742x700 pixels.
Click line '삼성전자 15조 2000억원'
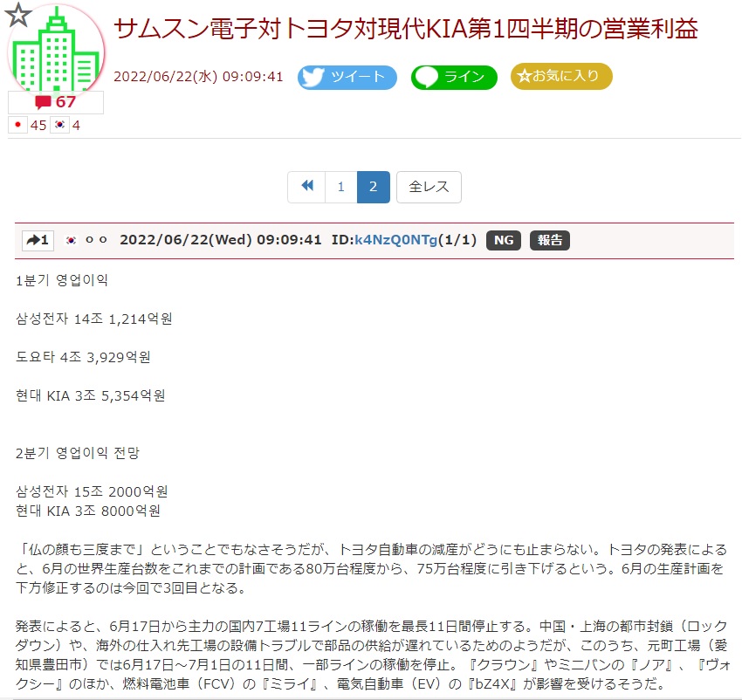(x=92, y=491)
